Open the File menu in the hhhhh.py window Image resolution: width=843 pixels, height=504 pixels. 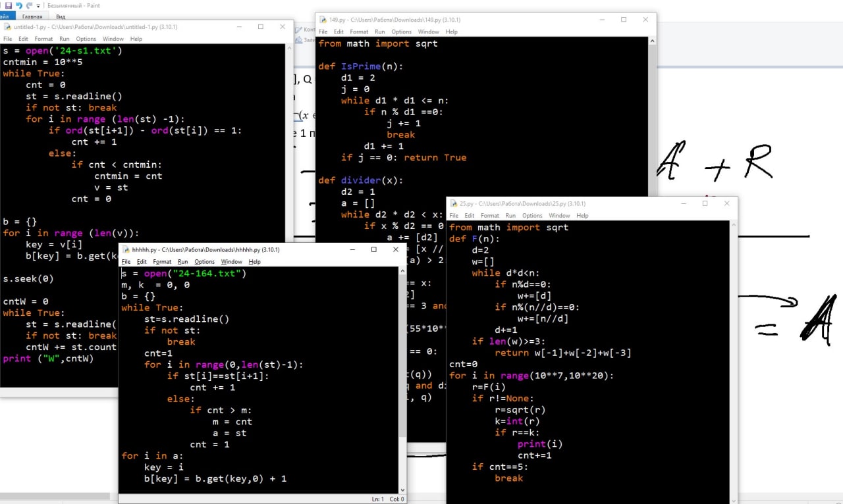coord(126,262)
